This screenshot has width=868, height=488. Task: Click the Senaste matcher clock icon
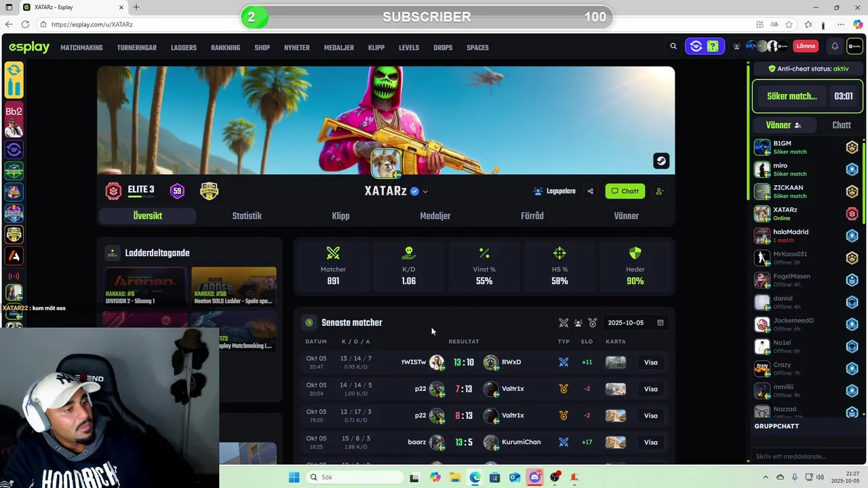click(x=309, y=323)
